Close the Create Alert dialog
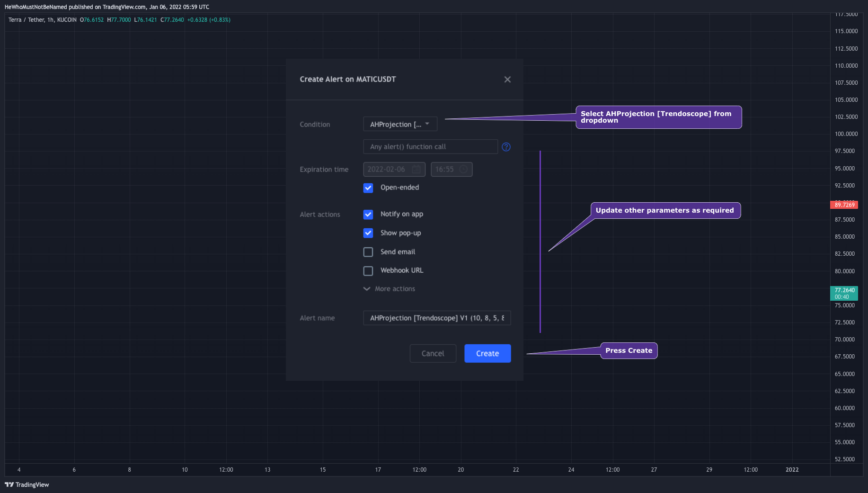Image resolution: width=868 pixels, height=493 pixels. point(507,80)
